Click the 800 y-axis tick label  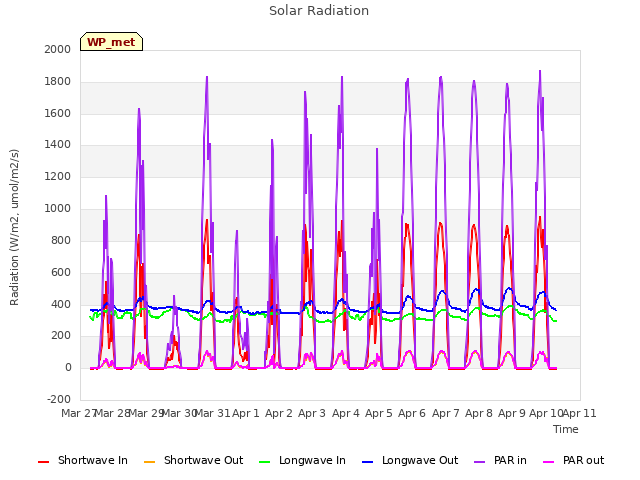[61, 240]
